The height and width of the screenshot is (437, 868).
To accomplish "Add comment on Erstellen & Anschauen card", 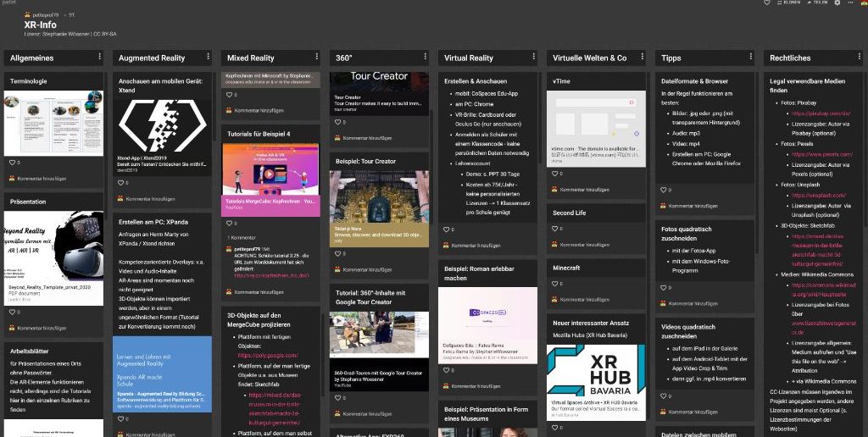I will click(x=476, y=246).
